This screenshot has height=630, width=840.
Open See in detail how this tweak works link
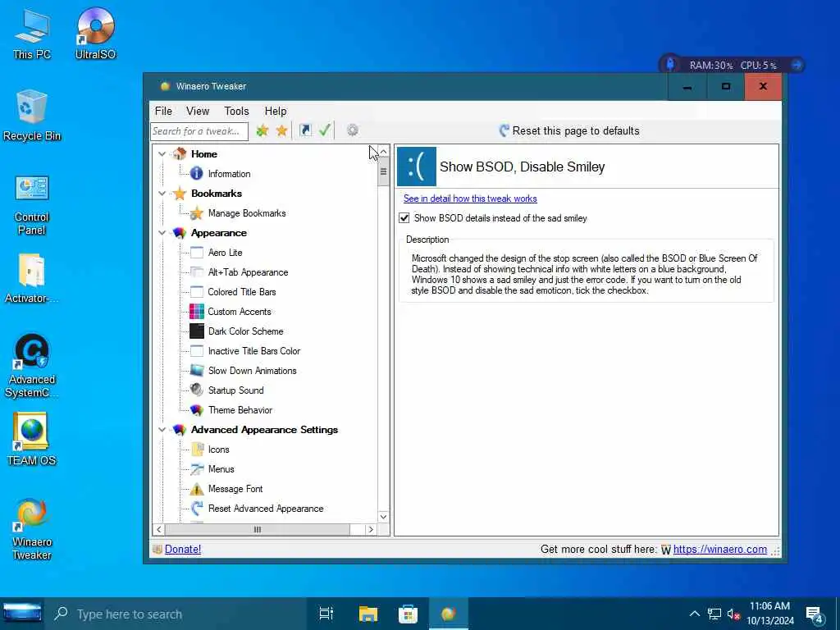(470, 199)
